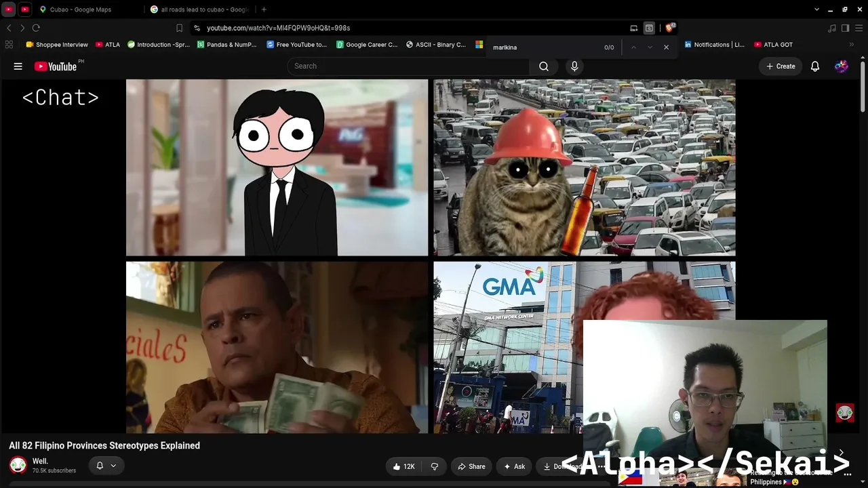Click the video player frame
868x488 pixels.
point(431,256)
